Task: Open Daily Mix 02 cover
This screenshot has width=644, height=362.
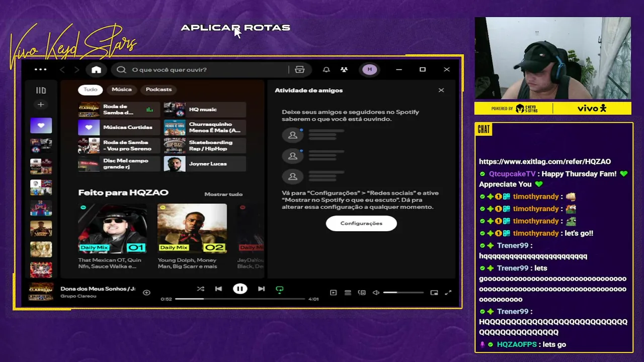Action: [192, 228]
